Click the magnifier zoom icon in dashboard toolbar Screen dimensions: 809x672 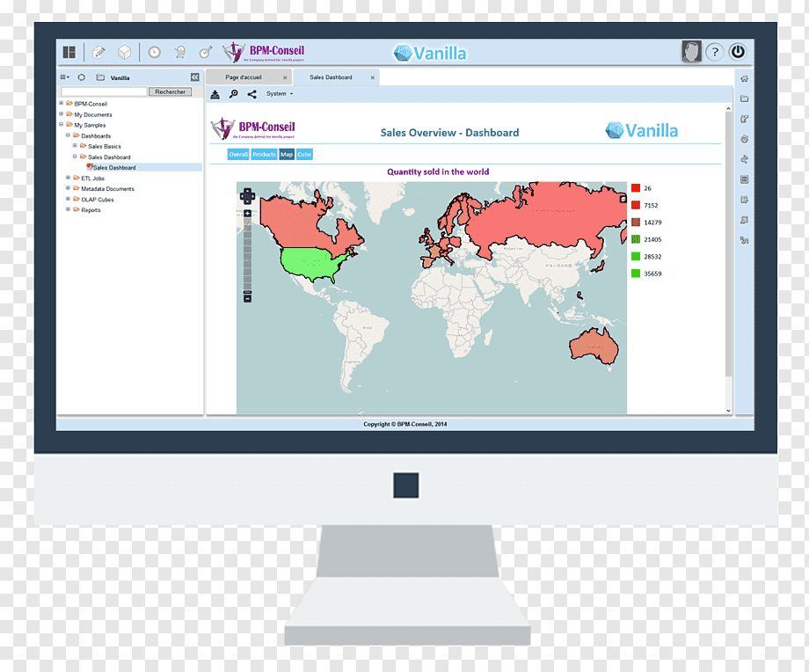pyautogui.click(x=234, y=94)
